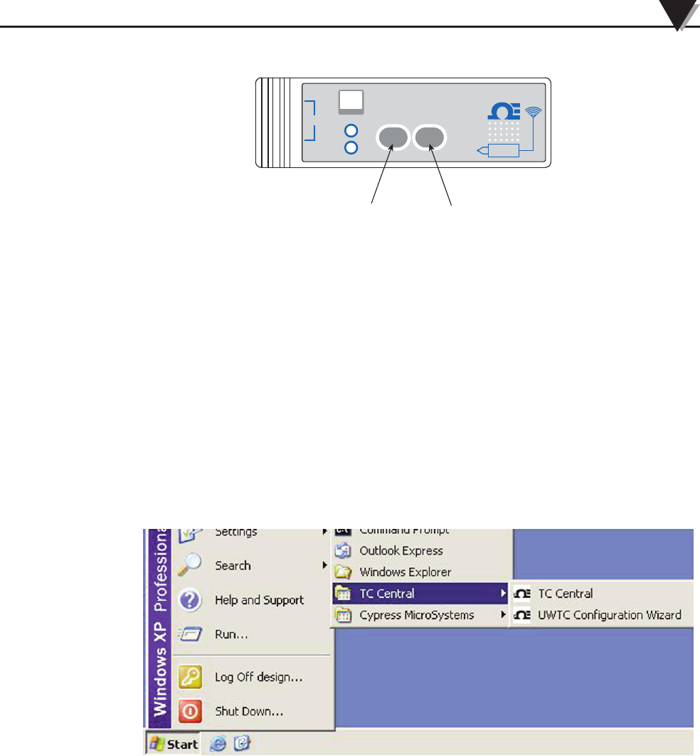
Task: Click the lower blue circle indicator on the device
Action: point(351,147)
